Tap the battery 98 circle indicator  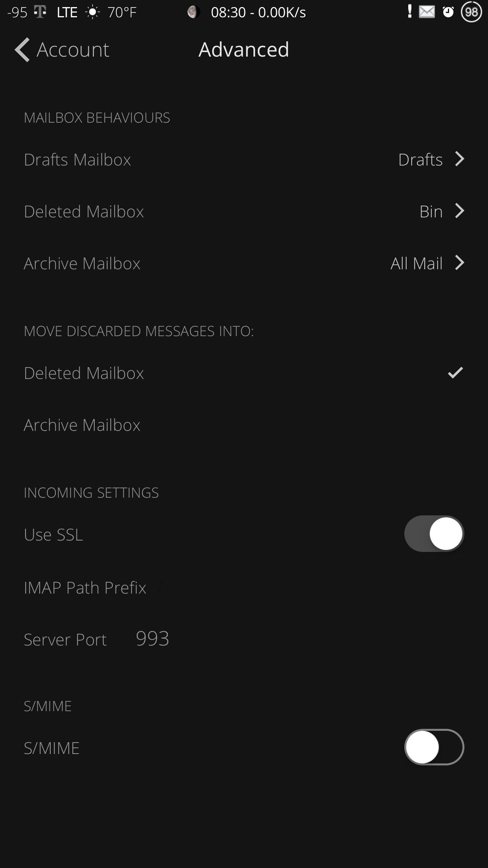click(x=471, y=12)
